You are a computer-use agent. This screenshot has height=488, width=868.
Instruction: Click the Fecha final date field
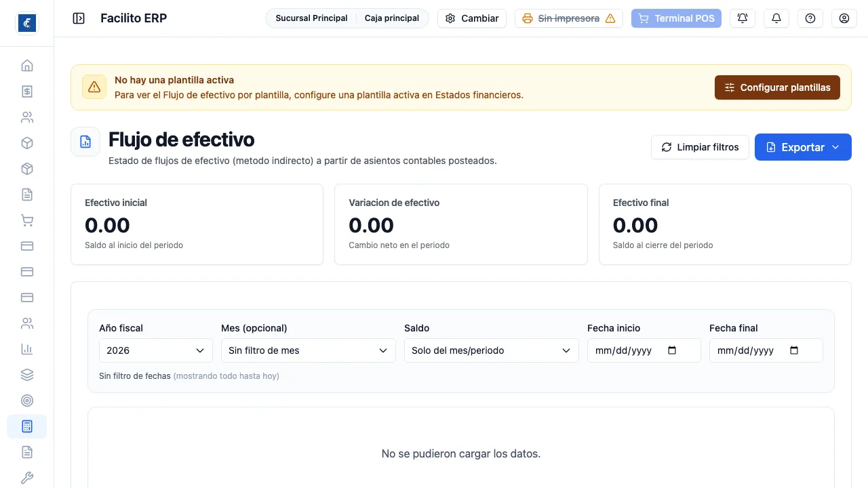click(x=766, y=350)
